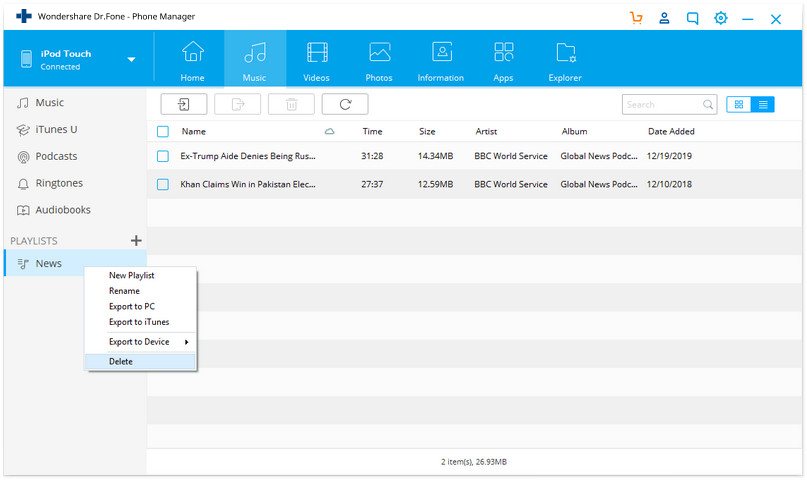The width and height of the screenshot is (807, 480).
Task: Add a playlist with the plus icon
Action: point(136,240)
